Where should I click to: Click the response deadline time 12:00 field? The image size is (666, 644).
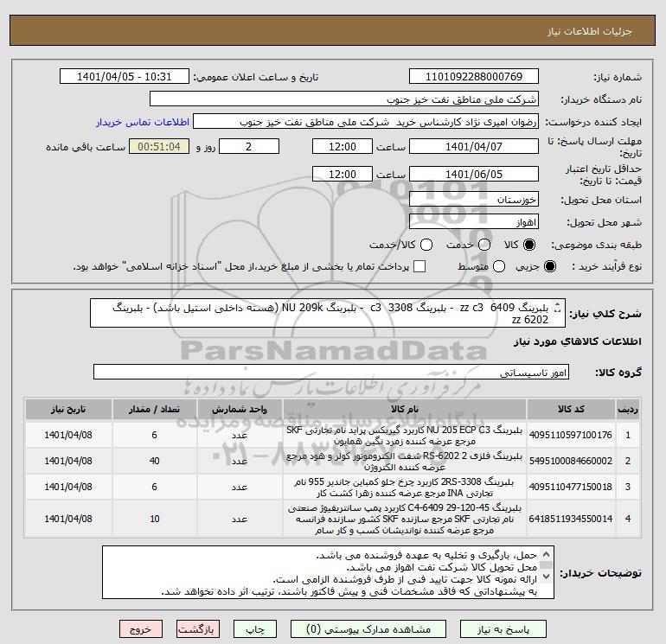343,146
